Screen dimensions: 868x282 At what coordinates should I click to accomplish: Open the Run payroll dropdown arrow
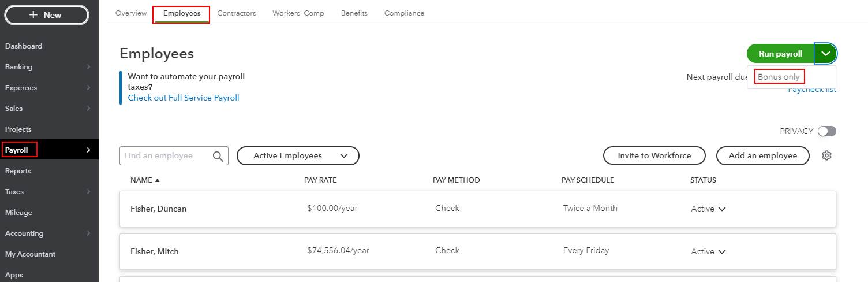click(x=826, y=54)
